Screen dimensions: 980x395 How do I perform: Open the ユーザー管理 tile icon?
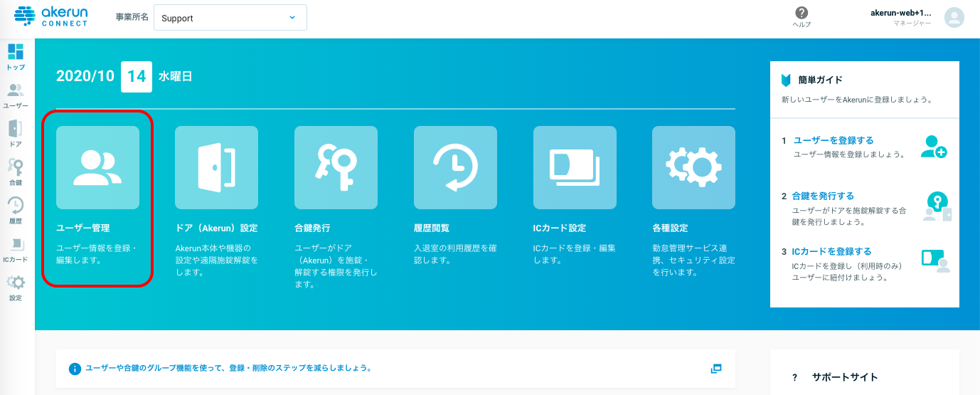[x=97, y=168]
